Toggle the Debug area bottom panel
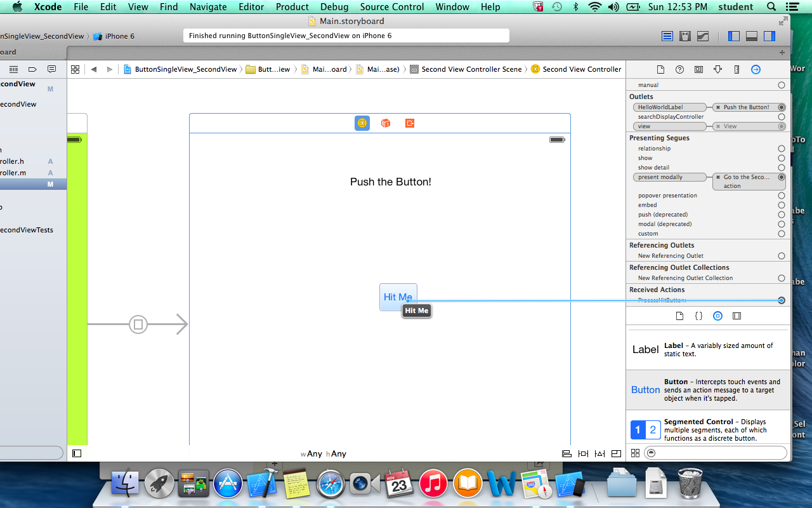The width and height of the screenshot is (812, 508). (752, 37)
